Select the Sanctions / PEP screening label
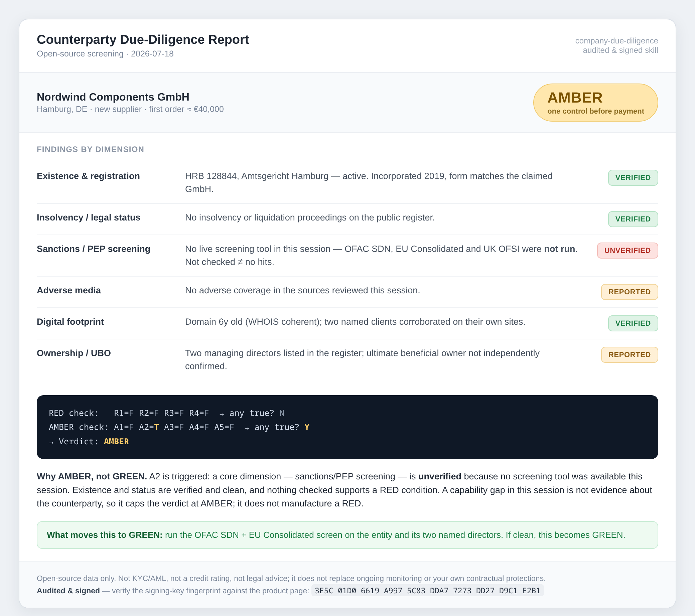 point(94,249)
